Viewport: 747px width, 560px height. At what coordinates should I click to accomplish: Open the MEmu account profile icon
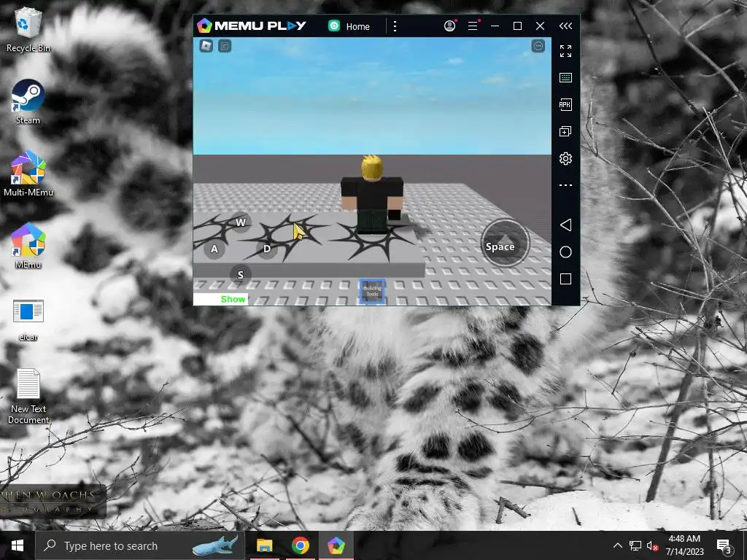tap(449, 26)
